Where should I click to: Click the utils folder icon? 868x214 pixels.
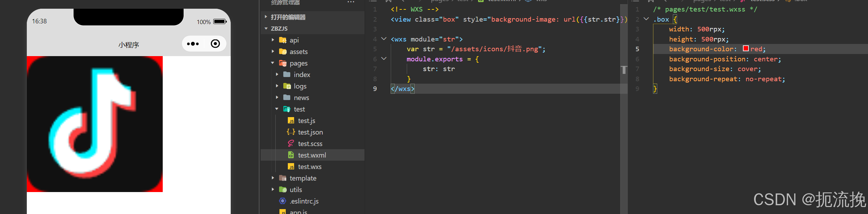pos(283,190)
